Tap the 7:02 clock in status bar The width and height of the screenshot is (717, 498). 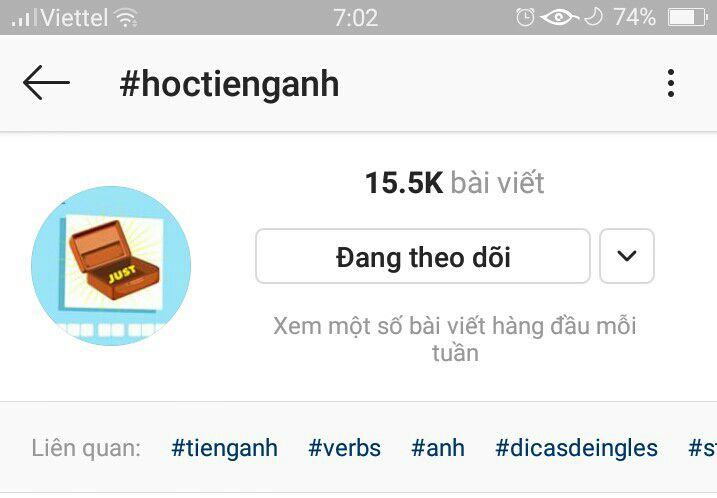tap(356, 18)
